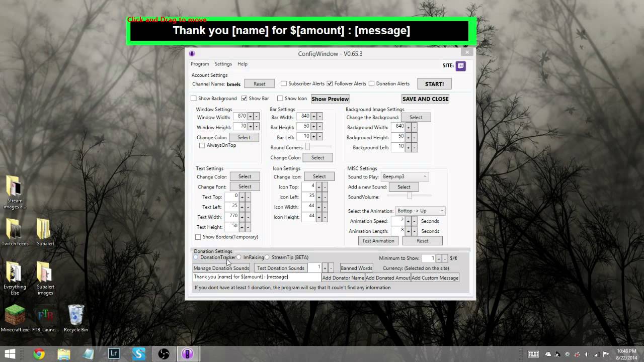The image size is (644, 362).
Task: Select the Recycle Bin desktop icon
Action: click(75, 318)
